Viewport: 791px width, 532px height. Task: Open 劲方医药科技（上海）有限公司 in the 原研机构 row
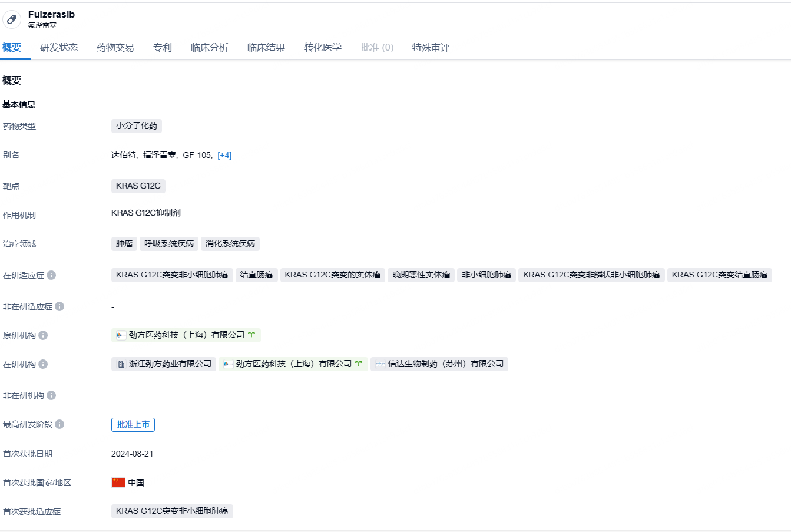[187, 335]
